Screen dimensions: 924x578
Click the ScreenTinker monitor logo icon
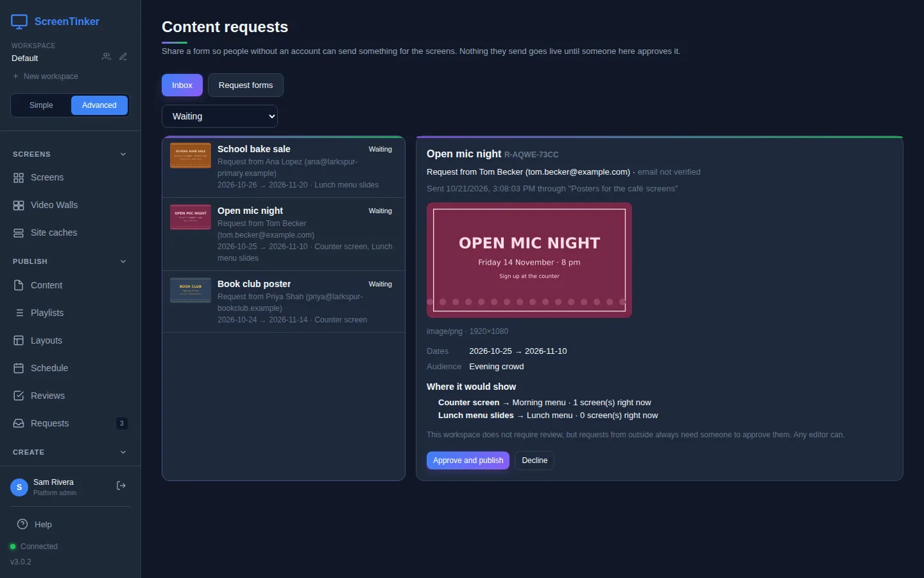[19, 22]
